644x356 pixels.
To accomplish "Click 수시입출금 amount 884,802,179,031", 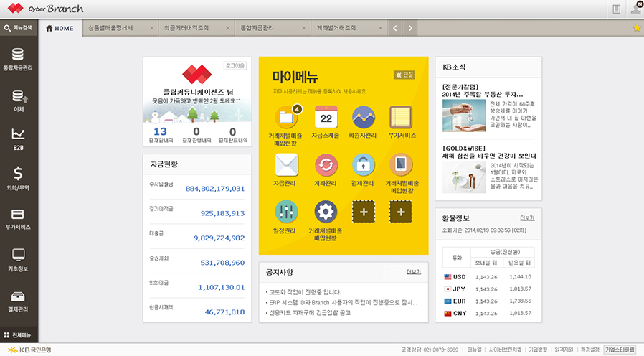I will pos(215,189).
